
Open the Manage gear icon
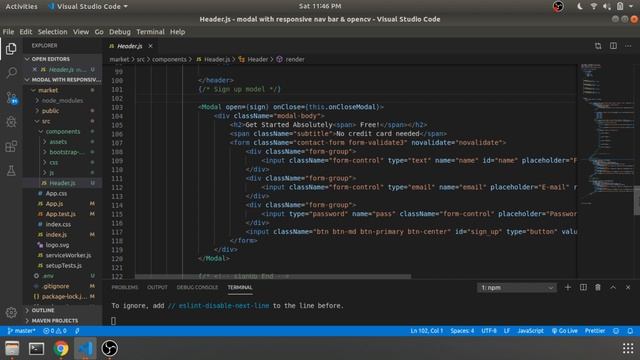pos(11,312)
